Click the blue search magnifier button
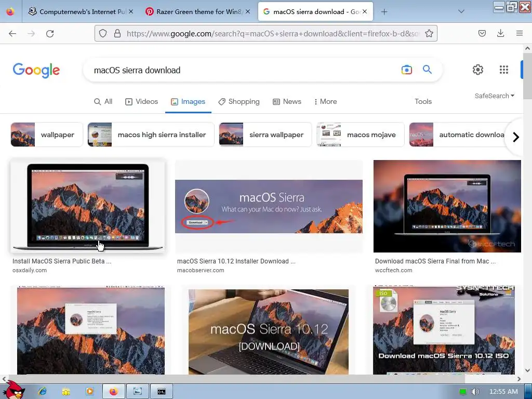 (427, 70)
